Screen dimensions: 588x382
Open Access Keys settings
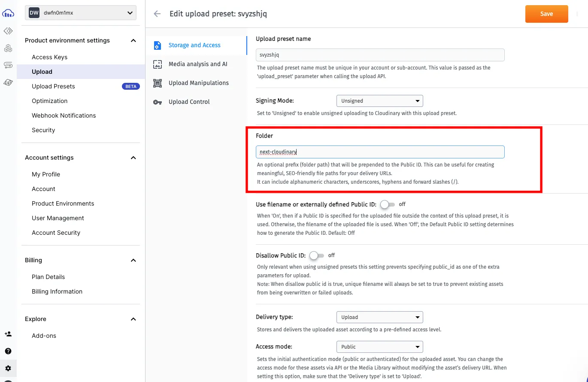pos(49,57)
